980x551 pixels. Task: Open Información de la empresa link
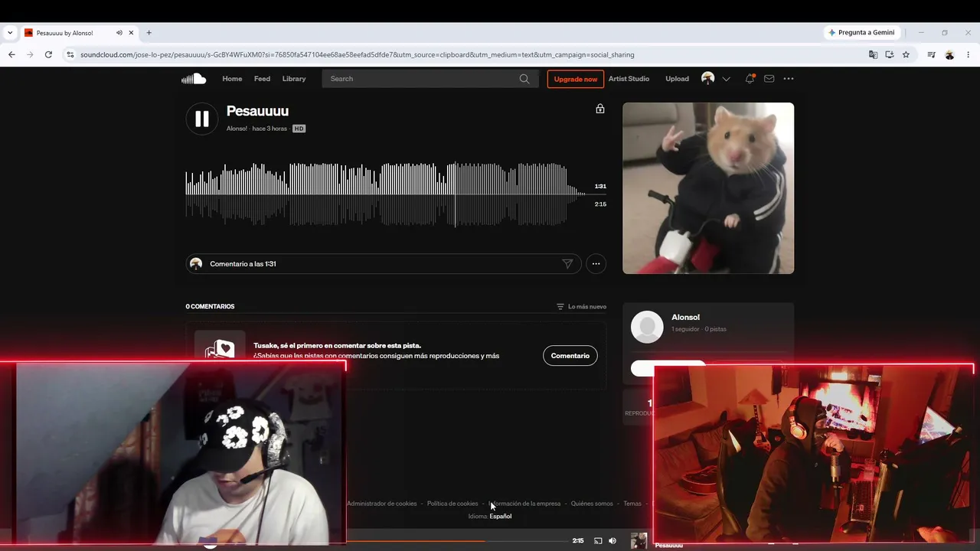(524, 504)
